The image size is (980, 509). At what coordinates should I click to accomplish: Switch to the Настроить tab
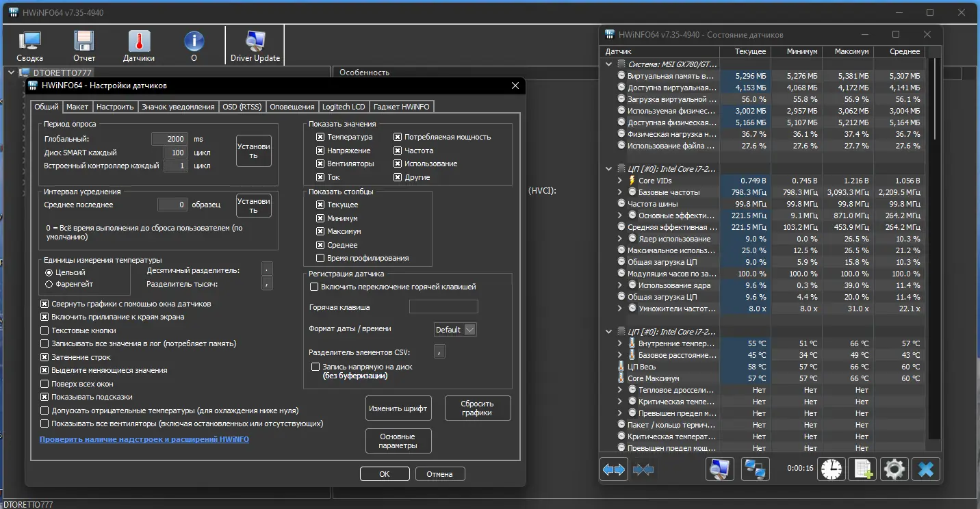115,107
